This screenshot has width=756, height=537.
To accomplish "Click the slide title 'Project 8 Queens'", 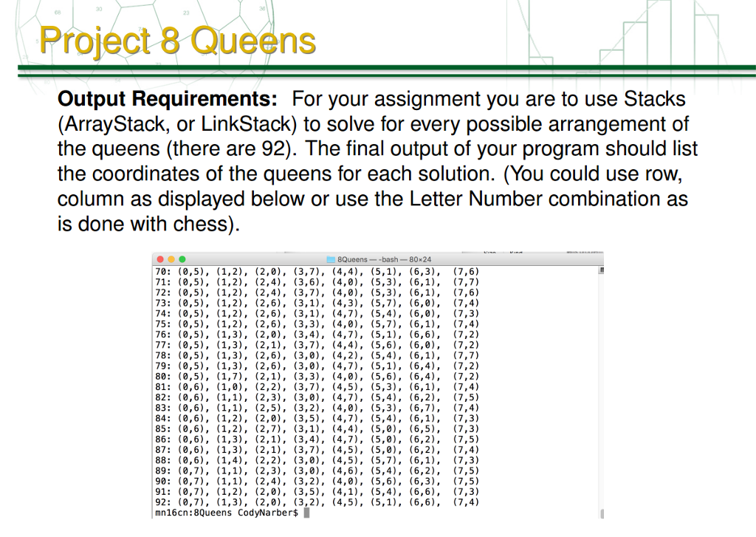I will [x=177, y=41].
